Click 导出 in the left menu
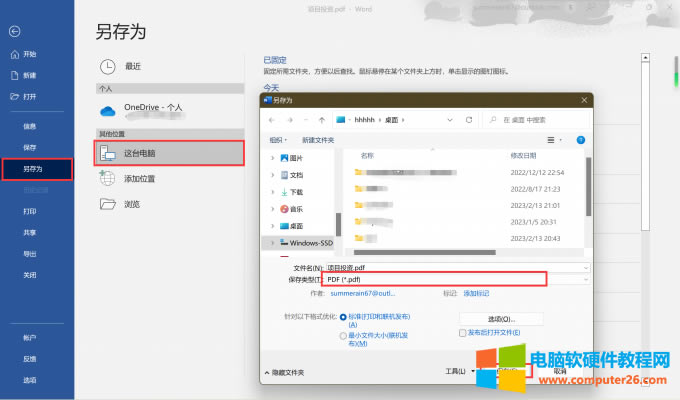This screenshot has width=680, height=400. click(30, 254)
